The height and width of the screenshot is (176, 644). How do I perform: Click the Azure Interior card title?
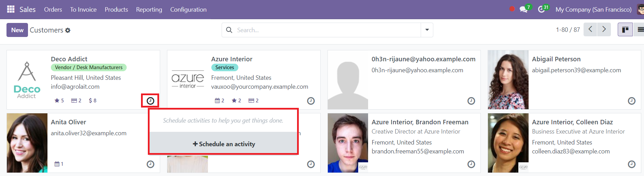point(232,59)
